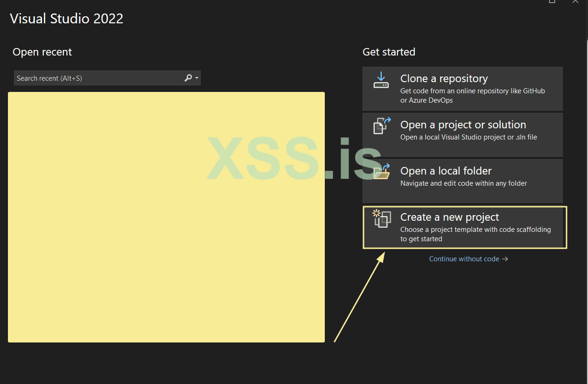The image size is (588, 384).
Task: Choose Open a project or solution
Action: coord(462,135)
